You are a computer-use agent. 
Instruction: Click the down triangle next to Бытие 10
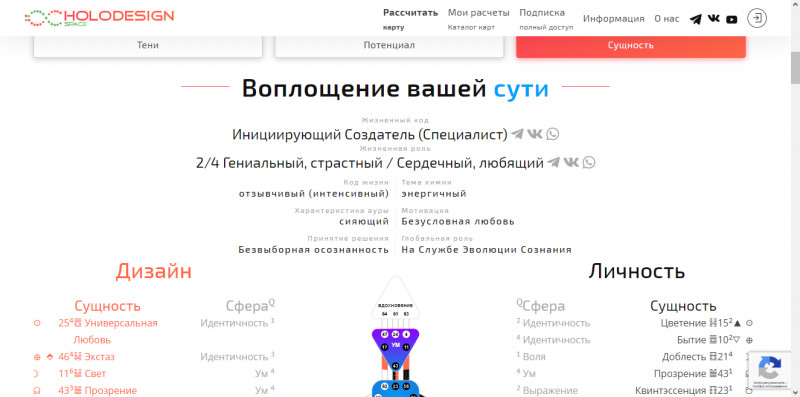(736, 340)
